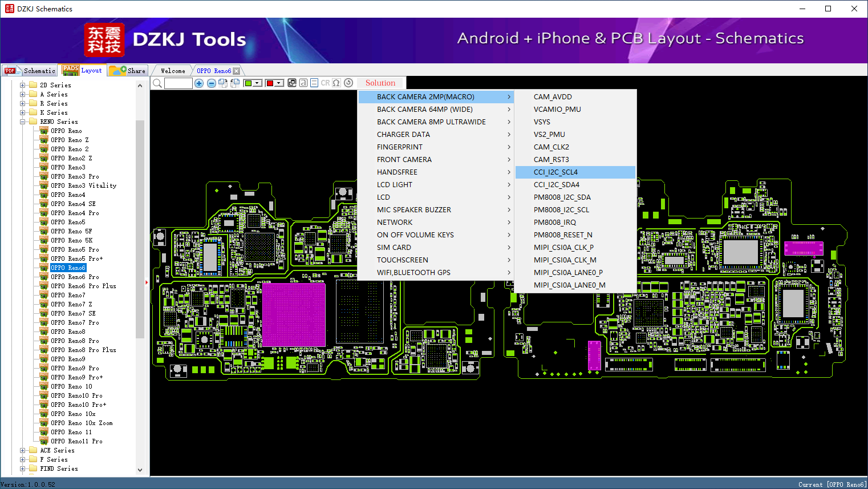Click the Omega resistance toolbar icon
The width and height of the screenshot is (868, 489).
336,83
